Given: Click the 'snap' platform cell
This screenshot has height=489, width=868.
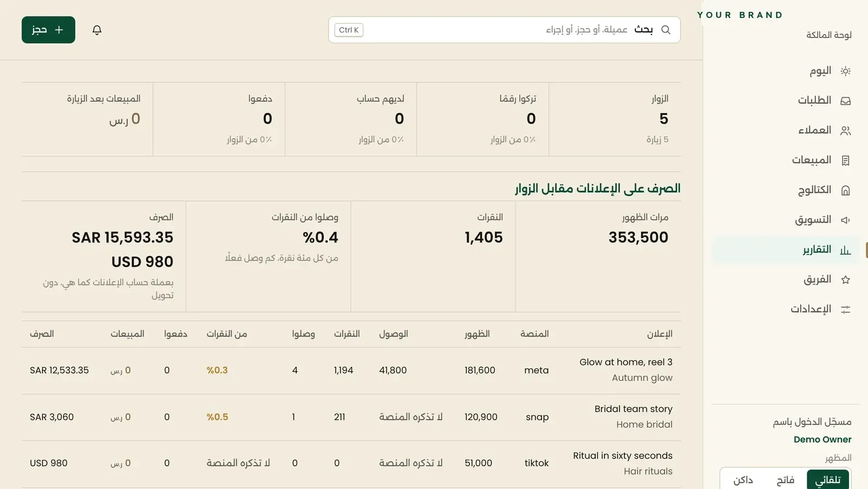Looking at the screenshot, I should click(537, 417).
